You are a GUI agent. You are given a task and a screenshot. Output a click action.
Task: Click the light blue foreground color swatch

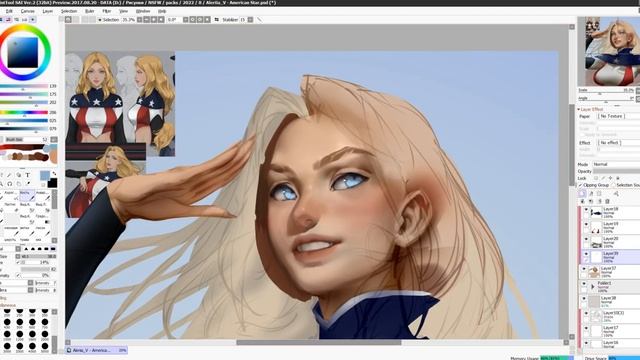pyautogui.click(x=44, y=176)
